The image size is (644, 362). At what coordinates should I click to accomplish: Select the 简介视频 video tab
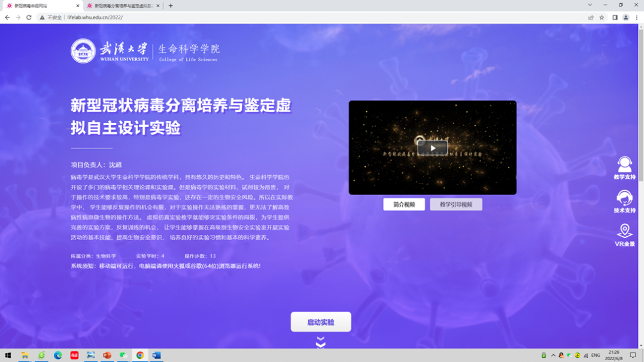click(x=404, y=205)
